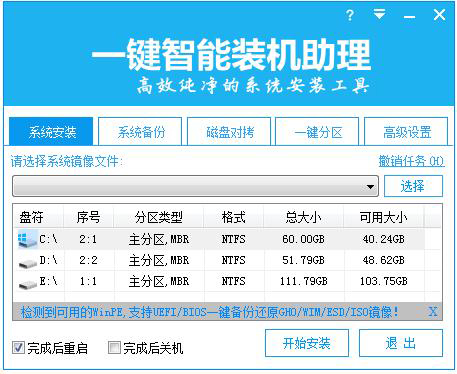
Task: Sort by the 可用大小 column header
Action: [x=384, y=217]
